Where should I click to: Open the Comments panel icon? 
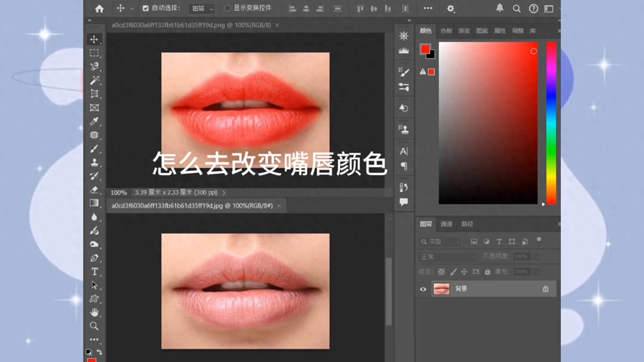(404, 202)
